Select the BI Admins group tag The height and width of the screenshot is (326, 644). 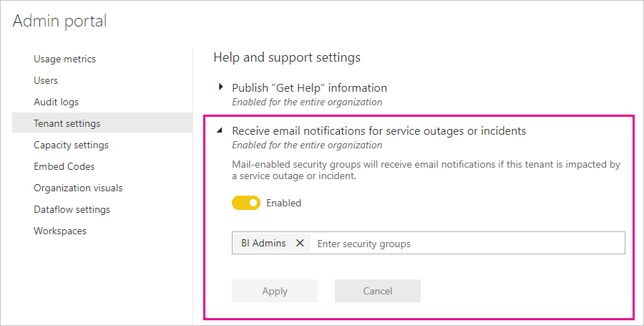pos(263,243)
